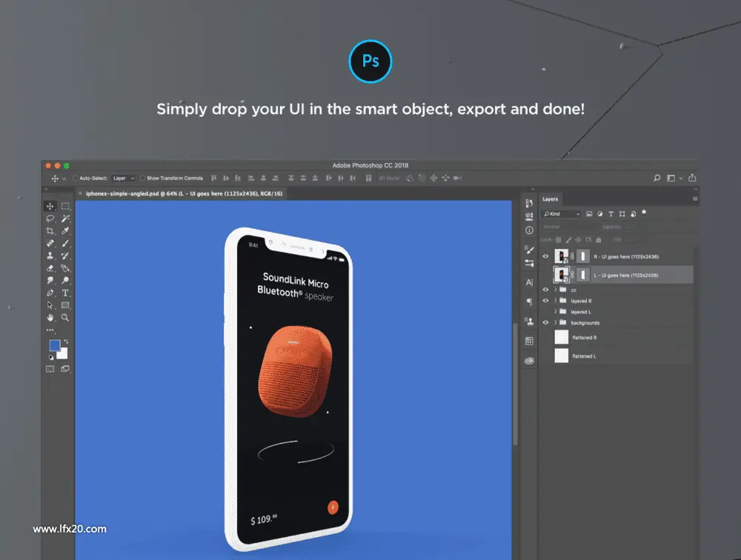Click the search icon in options bar
This screenshot has width=741, height=560.
657,179
